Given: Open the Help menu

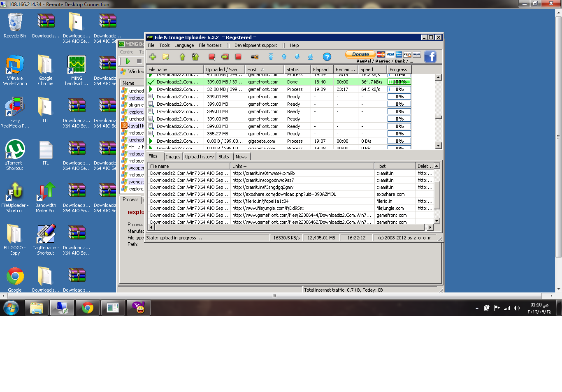Looking at the screenshot, I should 294,45.
